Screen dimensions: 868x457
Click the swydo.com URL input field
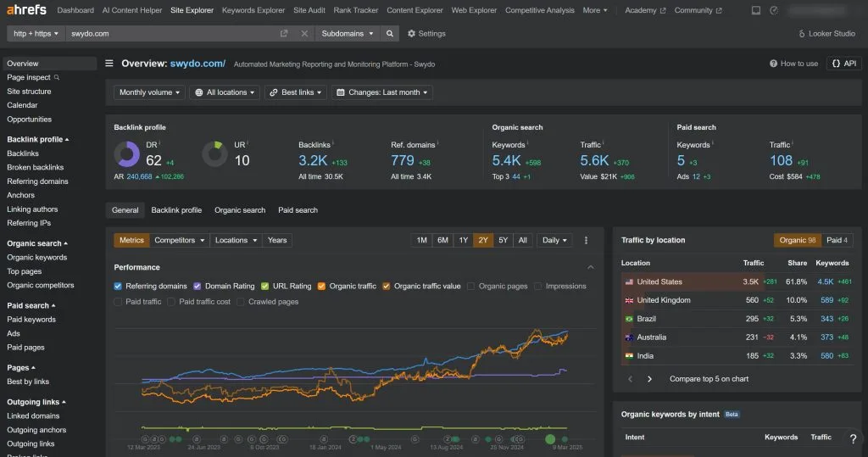click(171, 33)
